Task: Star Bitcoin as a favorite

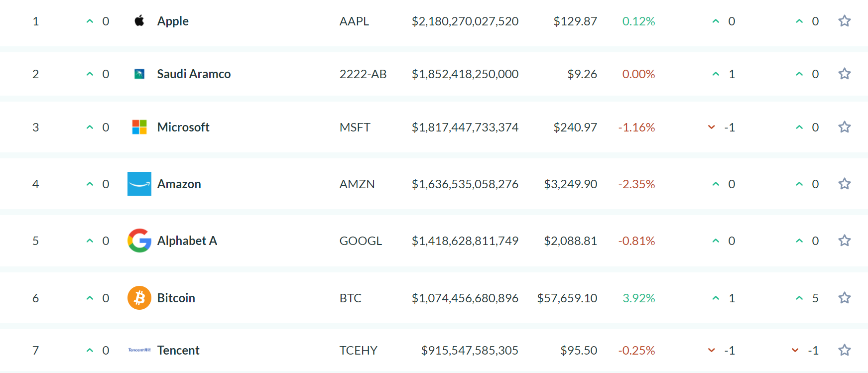Action: click(x=844, y=298)
